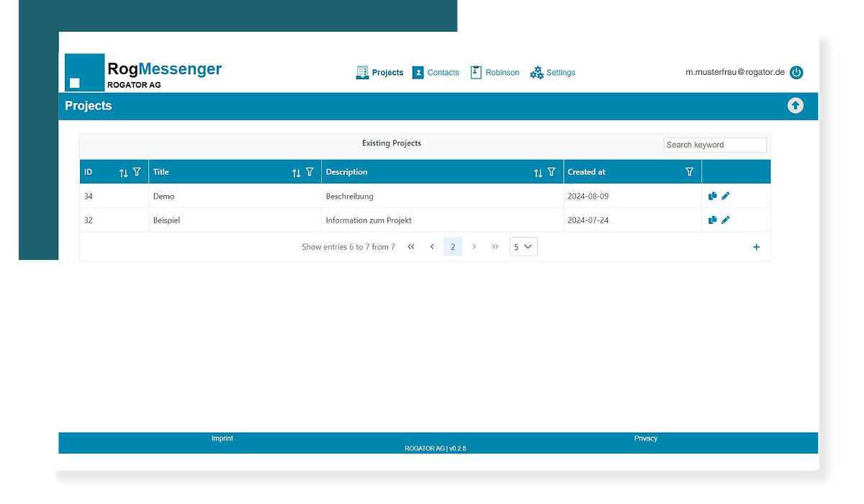Viewport: 864px width, 504px height.
Task: Add a new project with the plus icon
Action: click(756, 246)
